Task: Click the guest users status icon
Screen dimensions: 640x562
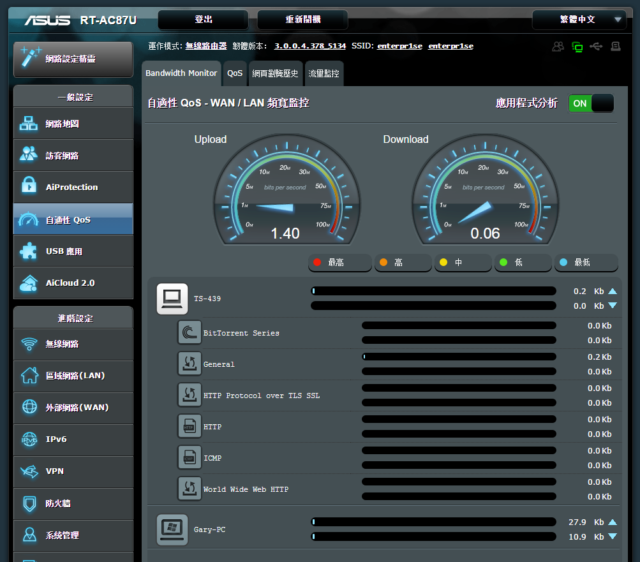Action: tap(558, 46)
